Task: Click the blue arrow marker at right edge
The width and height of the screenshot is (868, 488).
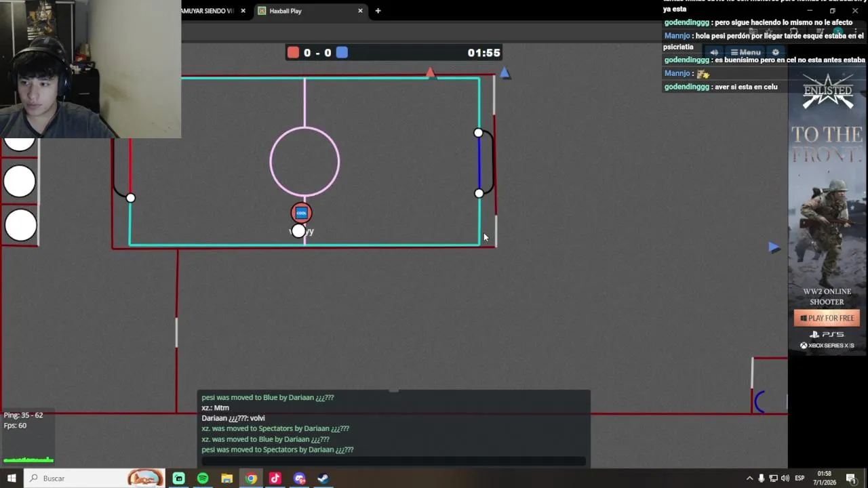Action: click(774, 248)
